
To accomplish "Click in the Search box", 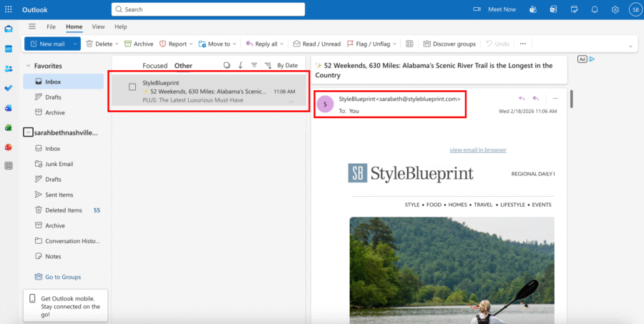I will (208, 9).
